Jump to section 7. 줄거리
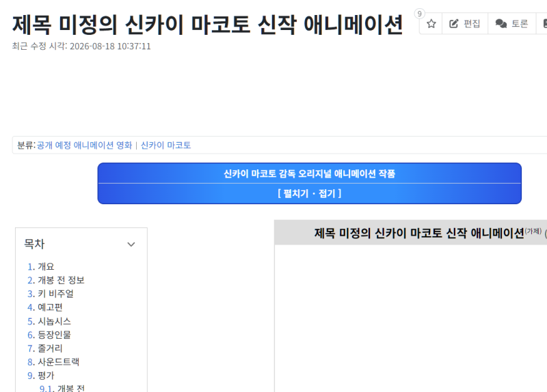The height and width of the screenshot is (392, 547). pos(44,348)
